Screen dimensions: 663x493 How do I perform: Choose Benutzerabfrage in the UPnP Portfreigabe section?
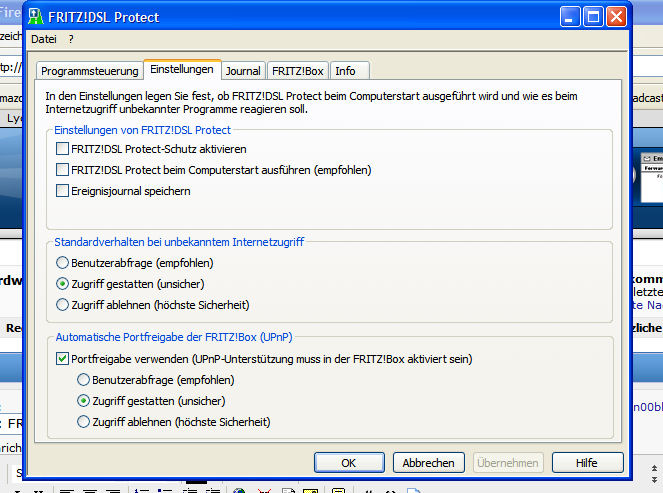pyautogui.click(x=83, y=380)
